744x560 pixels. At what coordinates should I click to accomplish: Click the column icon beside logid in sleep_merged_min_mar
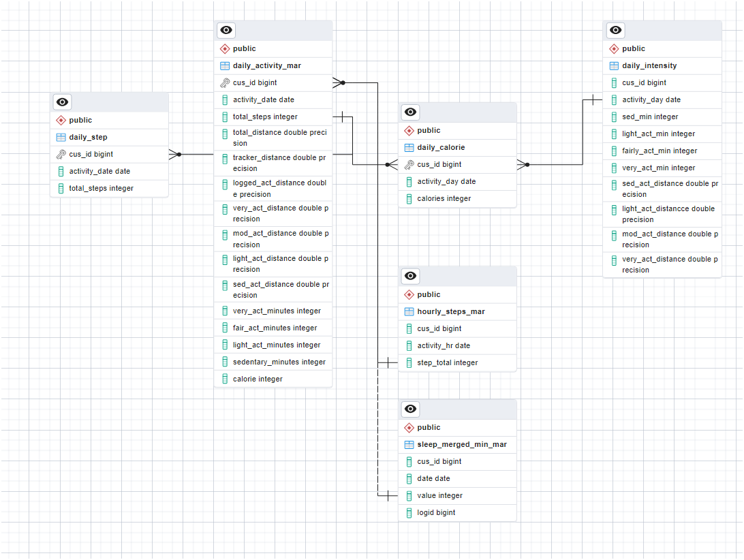[409, 512]
